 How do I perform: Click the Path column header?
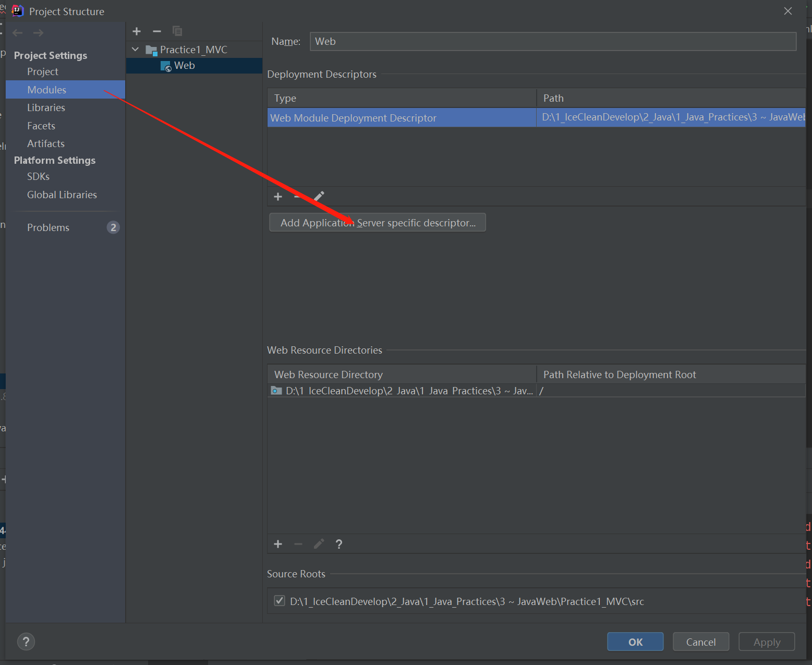click(x=671, y=98)
